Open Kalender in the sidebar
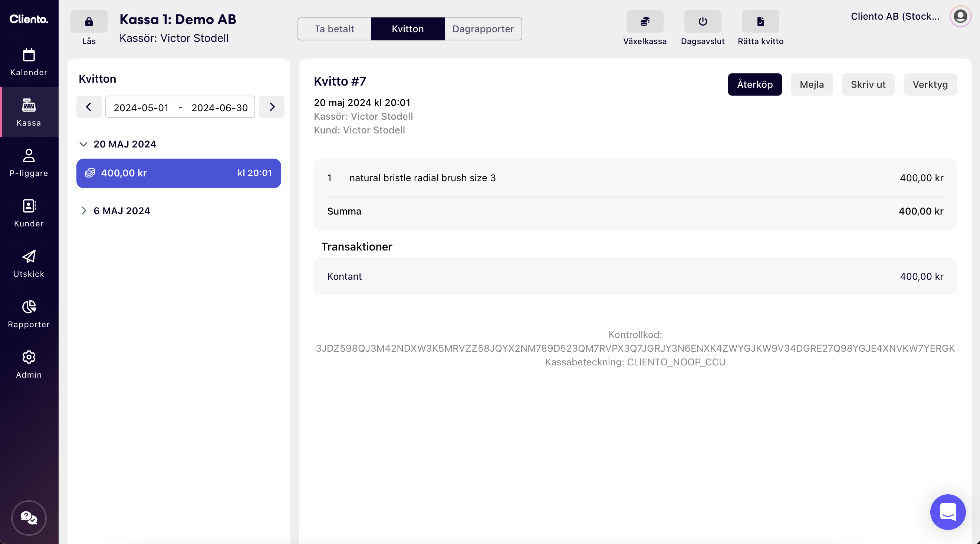The height and width of the screenshot is (544, 980). pos(29,62)
